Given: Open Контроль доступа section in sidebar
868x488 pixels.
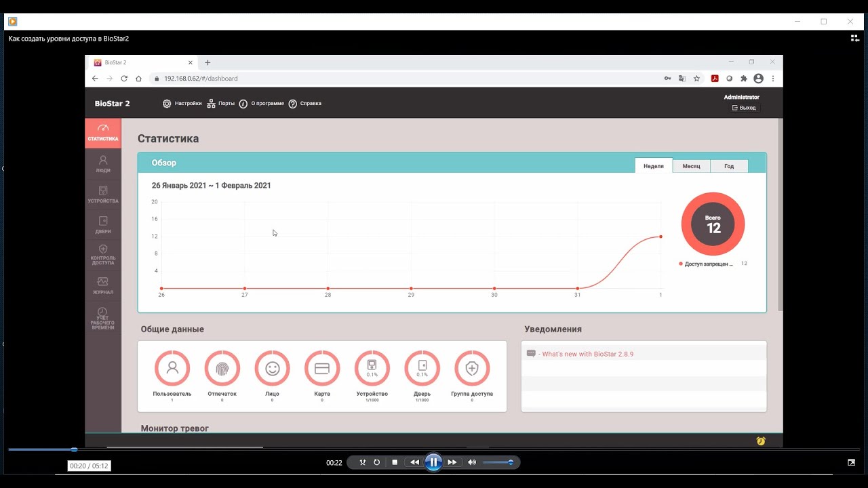Looking at the screenshot, I should pyautogui.click(x=103, y=256).
